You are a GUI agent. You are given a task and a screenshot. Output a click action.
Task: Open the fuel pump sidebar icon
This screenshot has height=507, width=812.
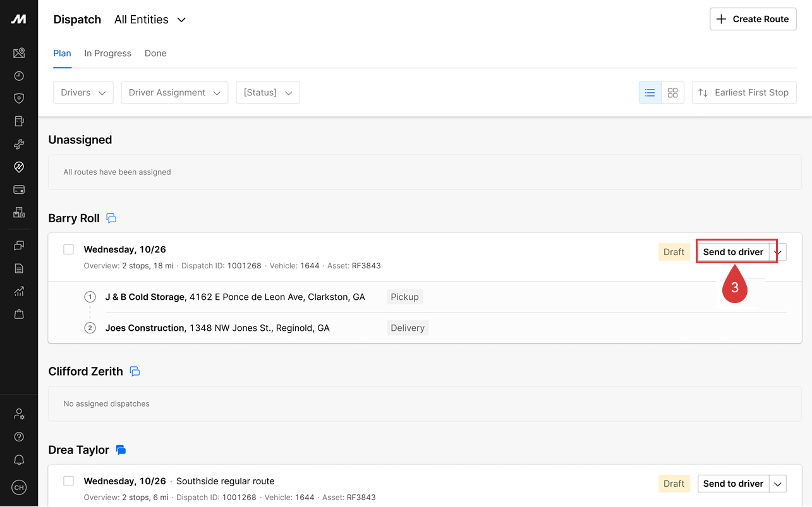[x=19, y=121]
